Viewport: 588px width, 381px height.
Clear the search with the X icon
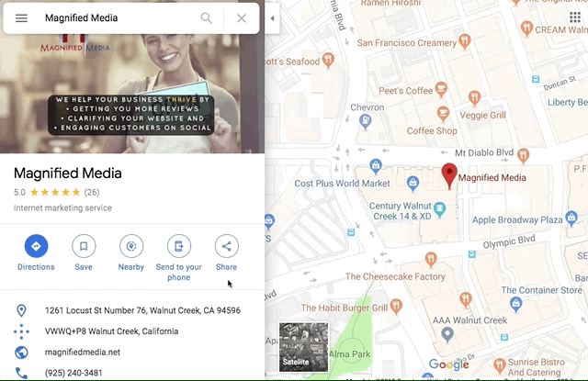click(242, 18)
